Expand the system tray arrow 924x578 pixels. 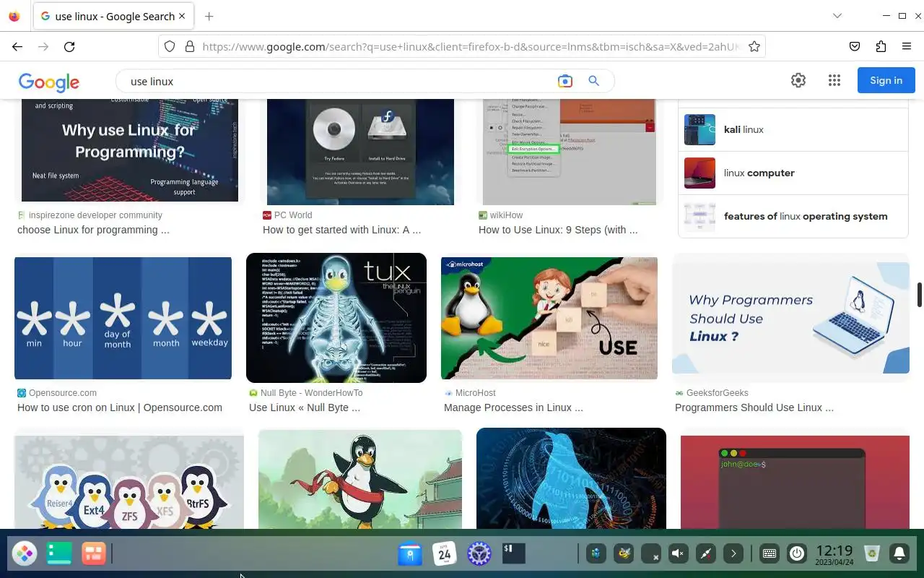click(733, 554)
